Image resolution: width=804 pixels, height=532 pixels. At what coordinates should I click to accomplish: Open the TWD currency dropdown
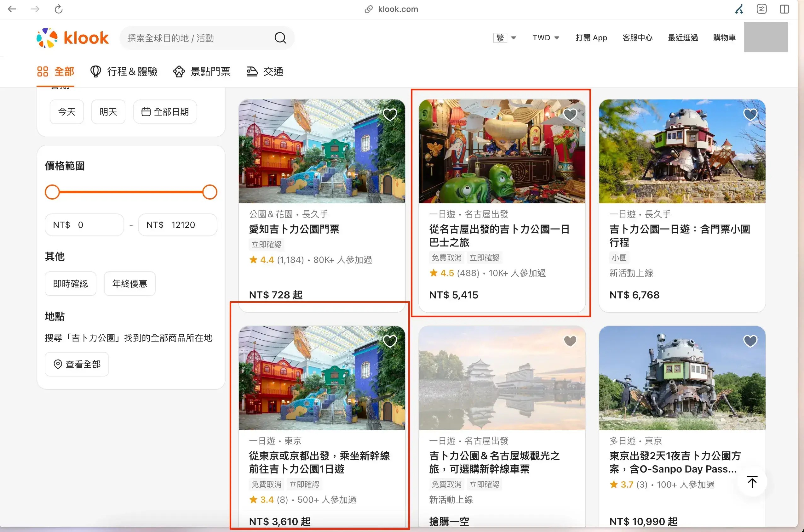545,38
